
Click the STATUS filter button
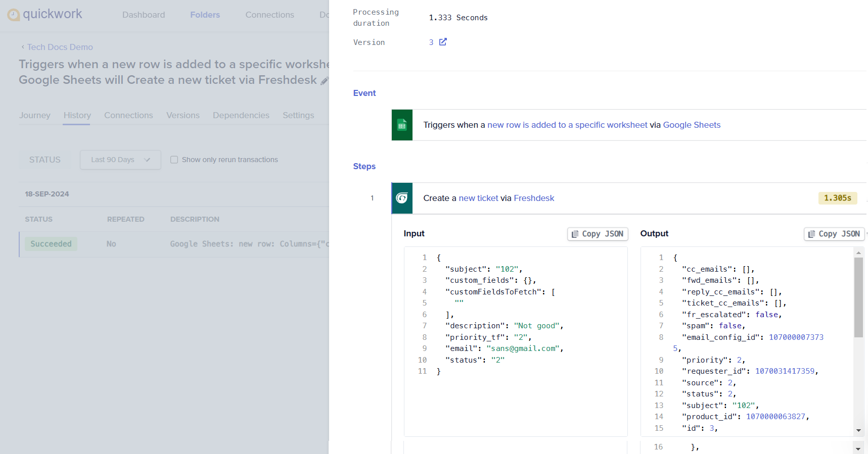44,160
